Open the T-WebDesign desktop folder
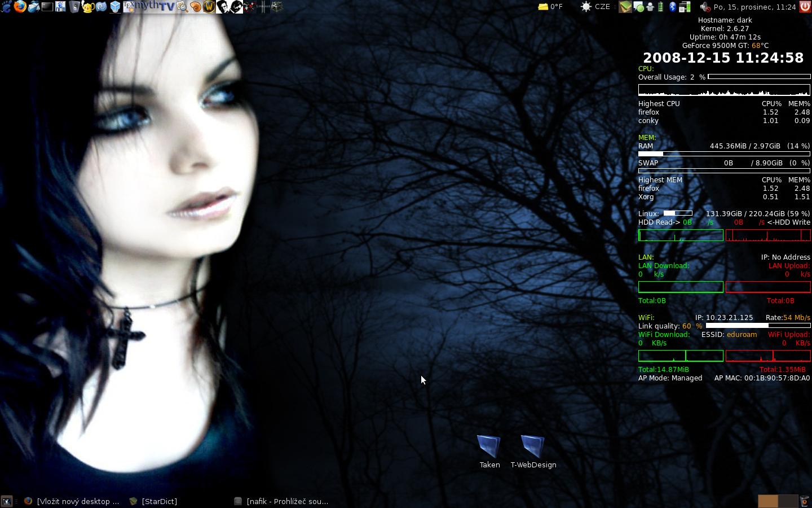The height and width of the screenshot is (508, 812). click(533, 452)
